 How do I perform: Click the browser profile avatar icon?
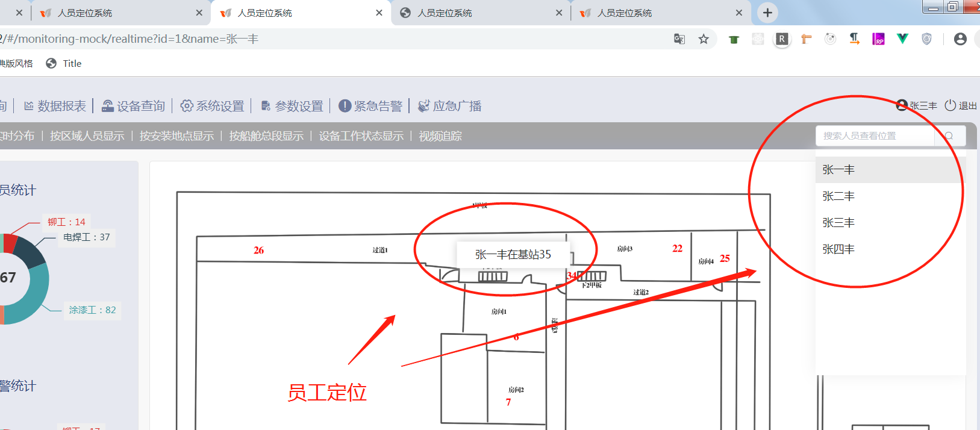960,39
